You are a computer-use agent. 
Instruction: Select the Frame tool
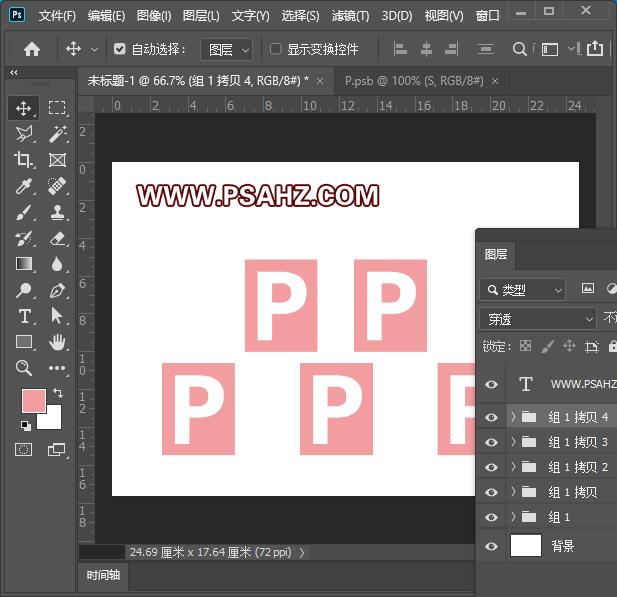tap(57, 160)
